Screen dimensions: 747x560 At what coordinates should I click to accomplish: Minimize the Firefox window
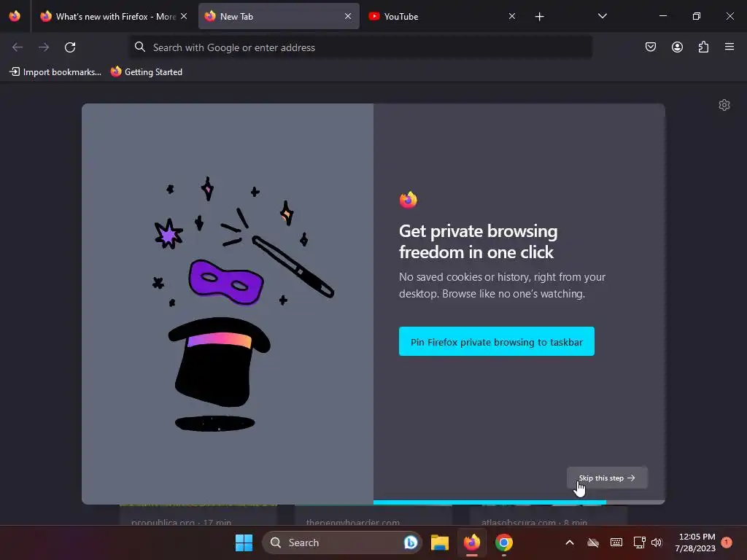tap(662, 16)
